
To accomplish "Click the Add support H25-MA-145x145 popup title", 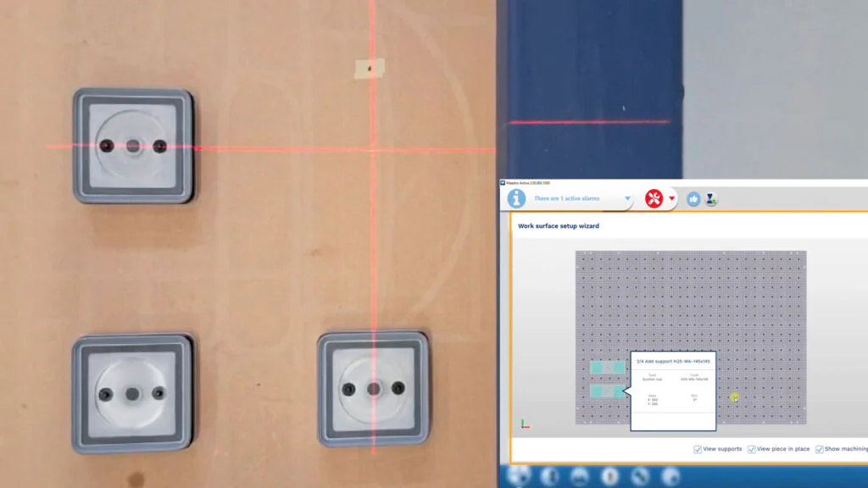I will click(673, 361).
